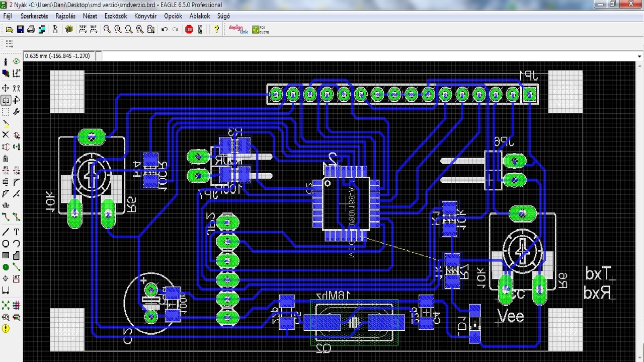Screen dimensions: 644x362
Task: Click the Use library books icon
Action: tap(69, 30)
